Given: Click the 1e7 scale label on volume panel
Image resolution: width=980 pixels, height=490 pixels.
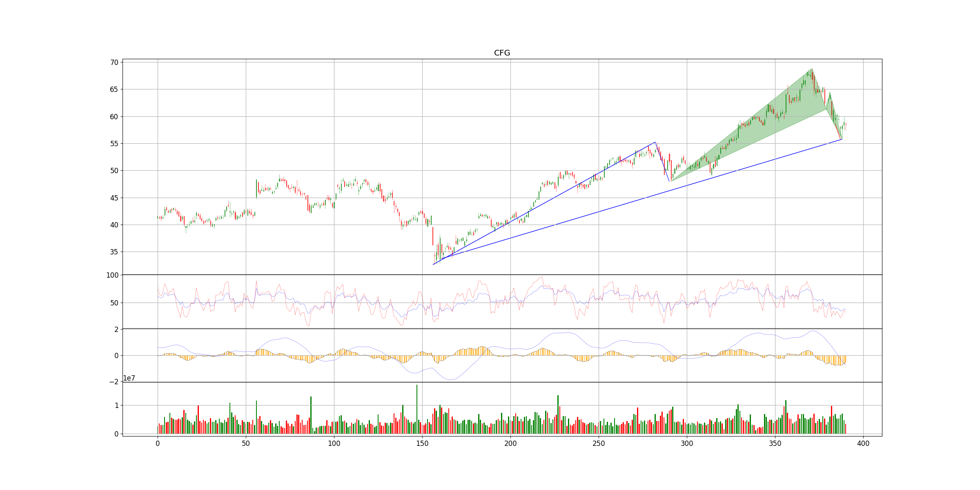Looking at the screenshot, I should 129,379.
